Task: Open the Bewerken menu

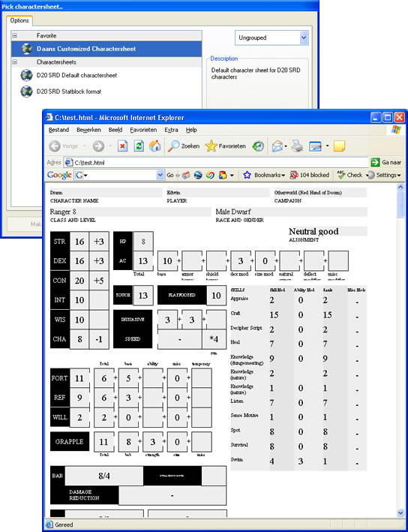Action: pos(88,130)
